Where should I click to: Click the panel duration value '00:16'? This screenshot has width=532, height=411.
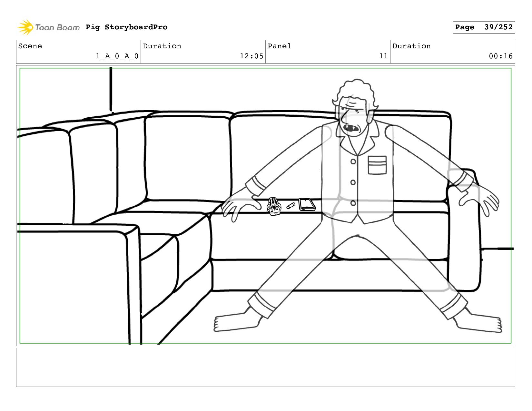tap(501, 56)
